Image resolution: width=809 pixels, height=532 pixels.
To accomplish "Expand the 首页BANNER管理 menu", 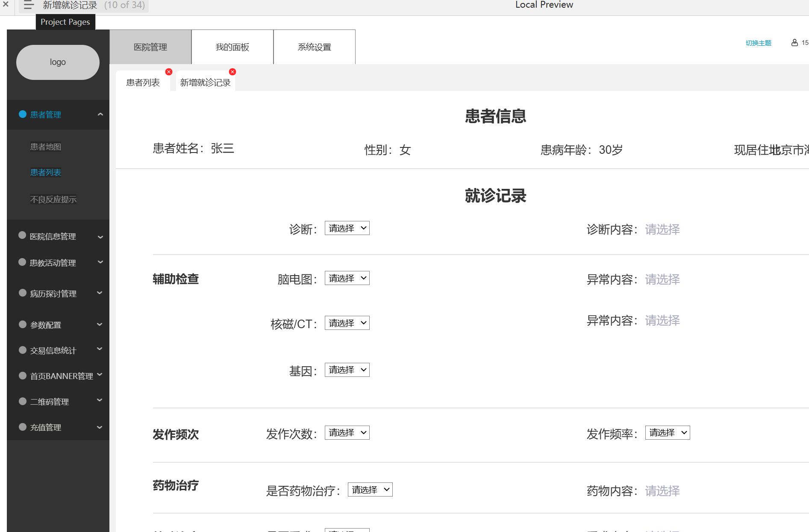I will click(100, 375).
